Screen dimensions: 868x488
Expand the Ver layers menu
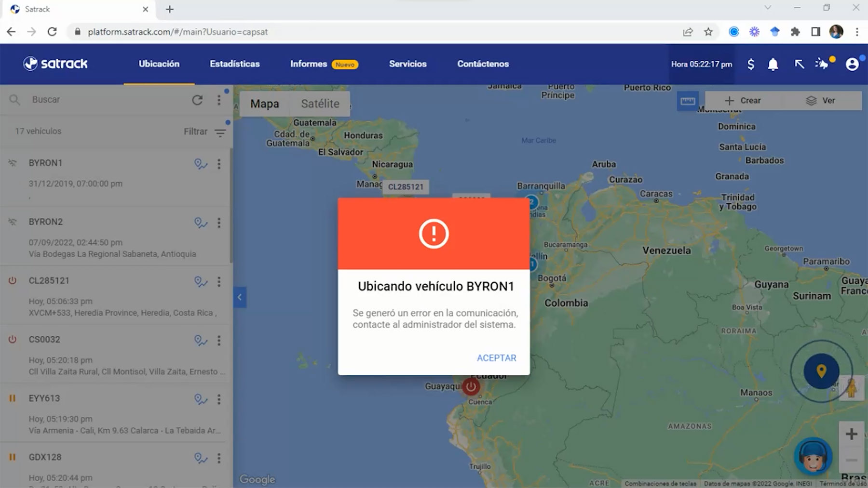point(820,101)
